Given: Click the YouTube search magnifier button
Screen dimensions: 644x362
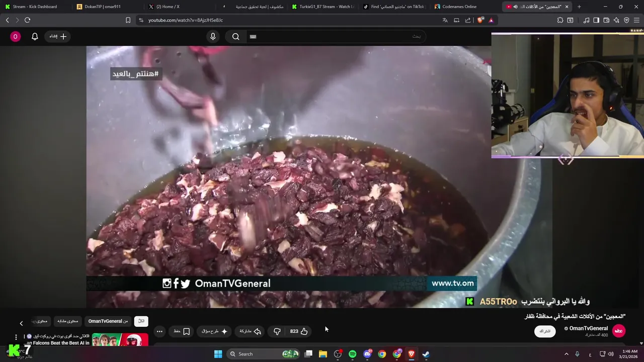Looking at the screenshot, I should click(x=235, y=36).
